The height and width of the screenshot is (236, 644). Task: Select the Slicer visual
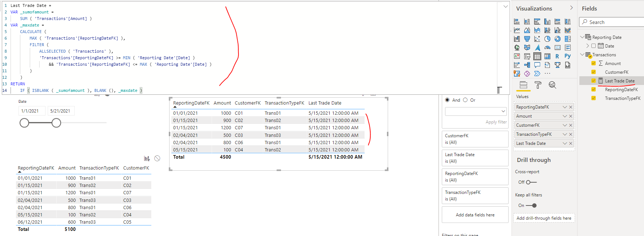tap(527, 56)
